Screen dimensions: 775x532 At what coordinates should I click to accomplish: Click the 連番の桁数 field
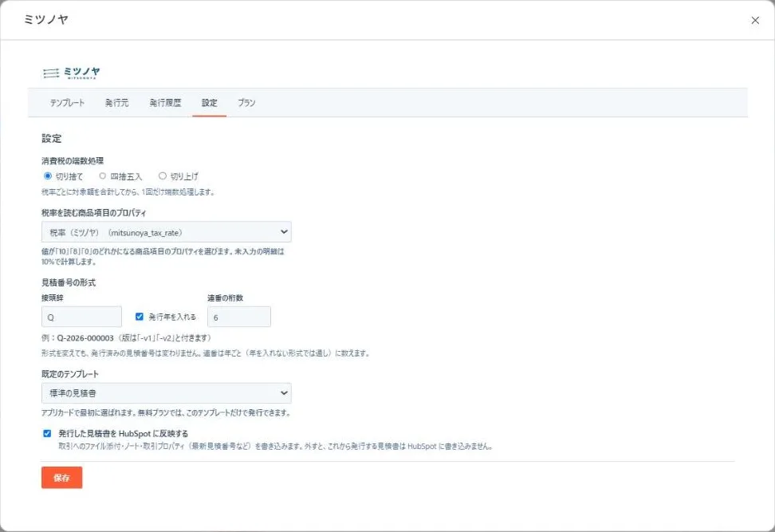[238, 317]
